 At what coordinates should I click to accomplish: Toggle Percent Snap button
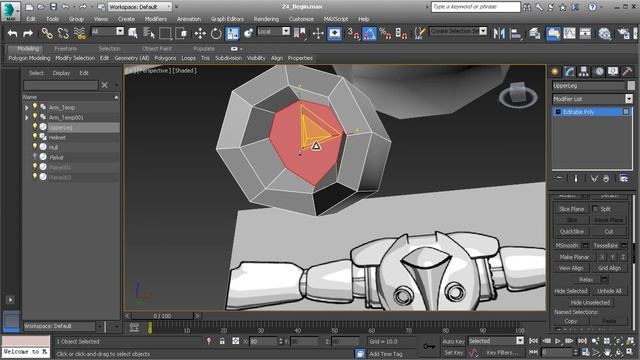[x=385, y=33]
